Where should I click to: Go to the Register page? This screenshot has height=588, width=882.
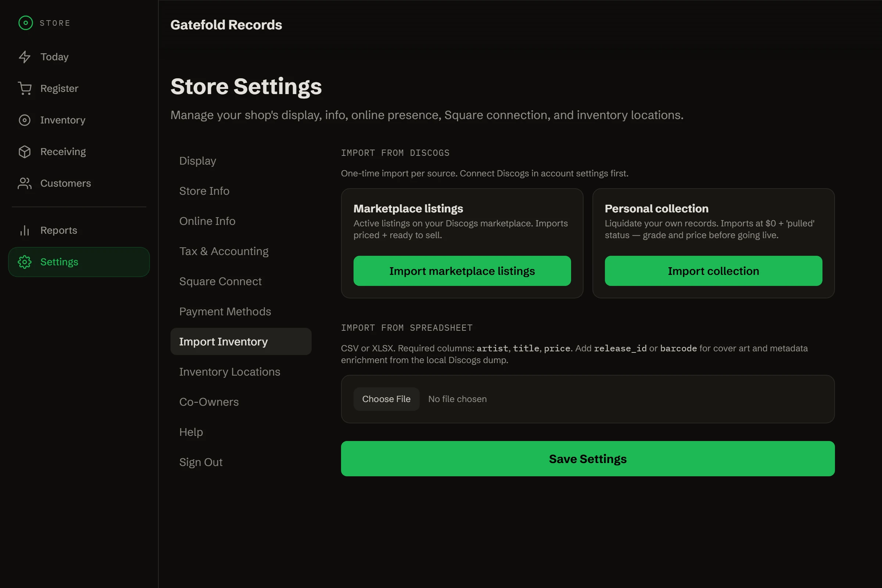click(x=79, y=89)
